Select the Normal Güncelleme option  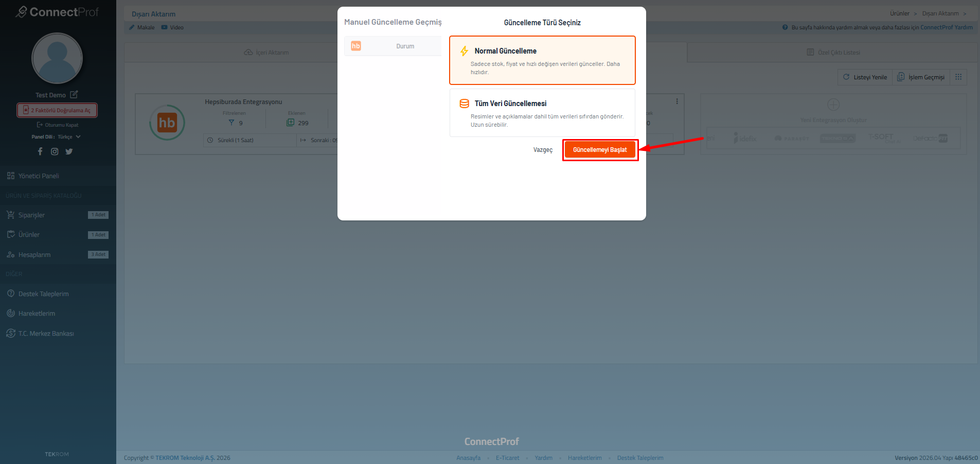542,60
